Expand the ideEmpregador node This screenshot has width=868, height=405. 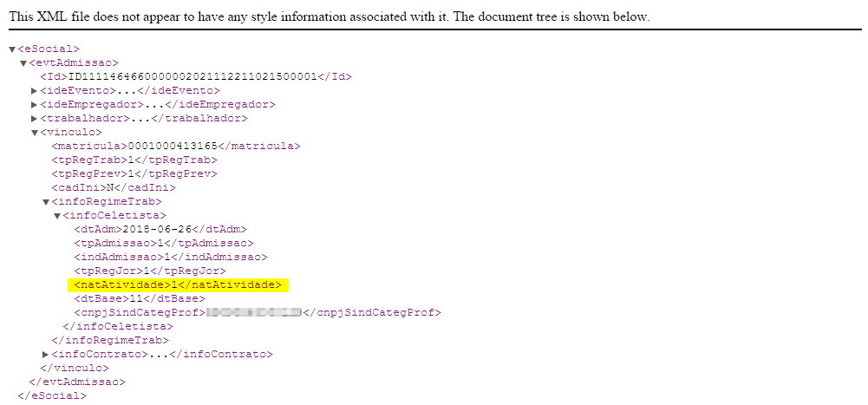click(x=34, y=105)
